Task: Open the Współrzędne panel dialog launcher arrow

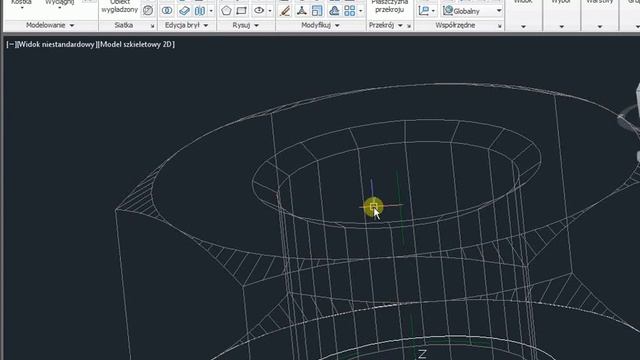Action: click(500, 26)
